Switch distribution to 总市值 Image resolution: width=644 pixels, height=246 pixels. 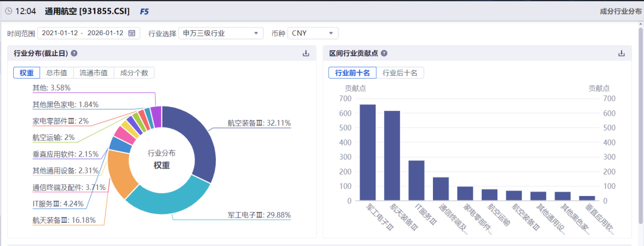point(56,73)
